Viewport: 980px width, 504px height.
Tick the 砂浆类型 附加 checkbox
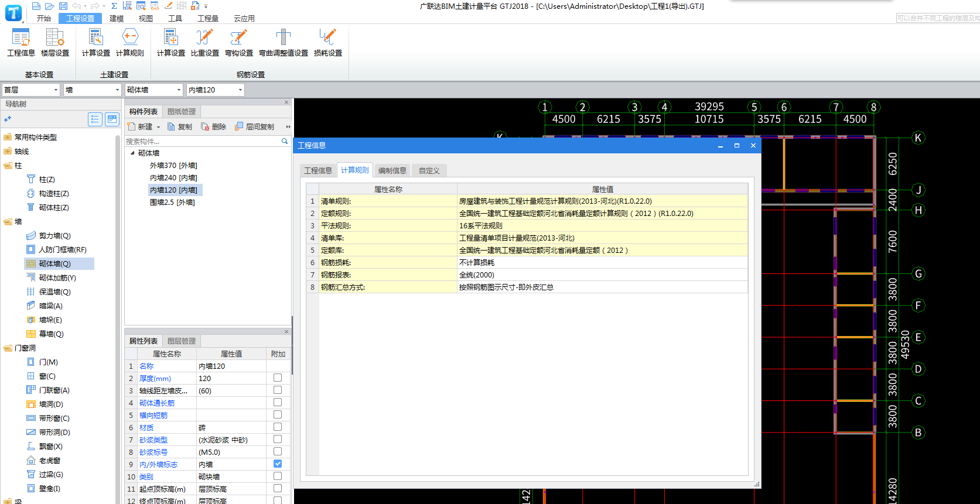pos(278,440)
